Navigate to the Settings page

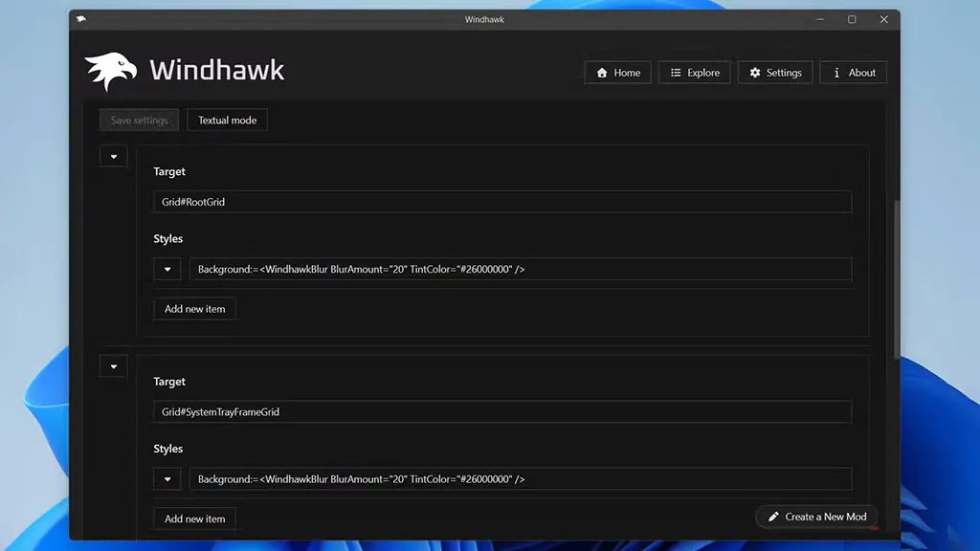click(774, 72)
